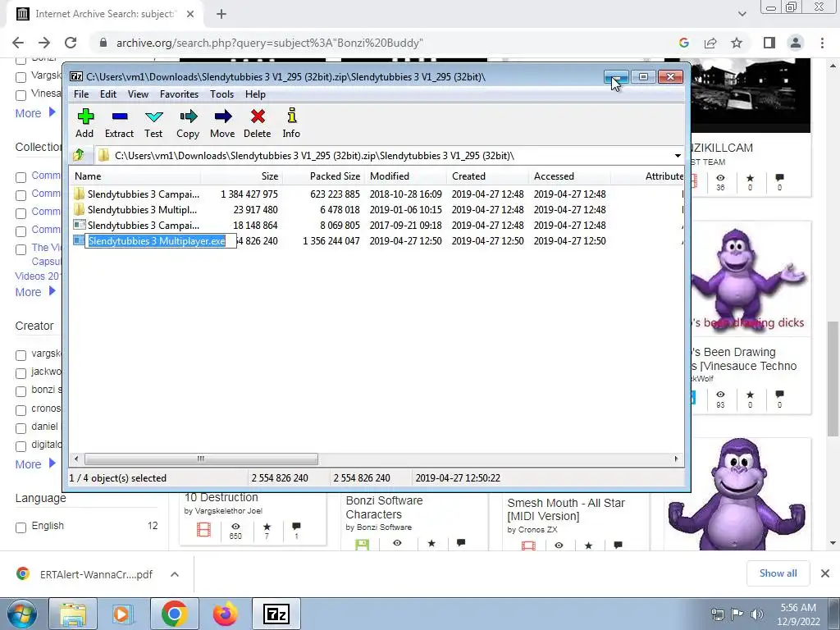Click the Info toolbar icon

291,124
